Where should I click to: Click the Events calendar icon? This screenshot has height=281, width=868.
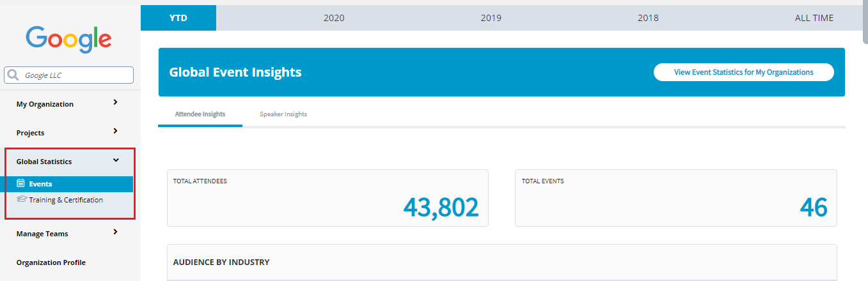20,183
